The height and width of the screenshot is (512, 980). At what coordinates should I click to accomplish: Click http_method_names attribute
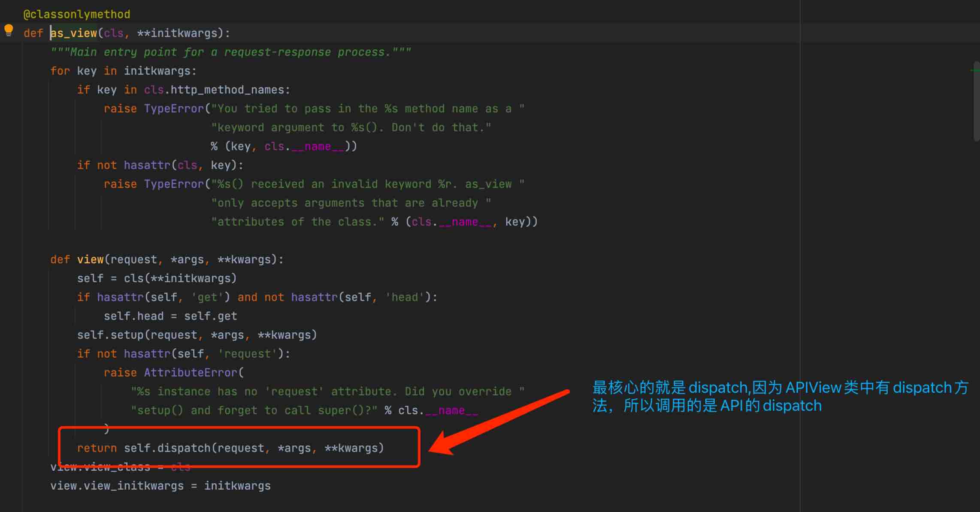227,90
